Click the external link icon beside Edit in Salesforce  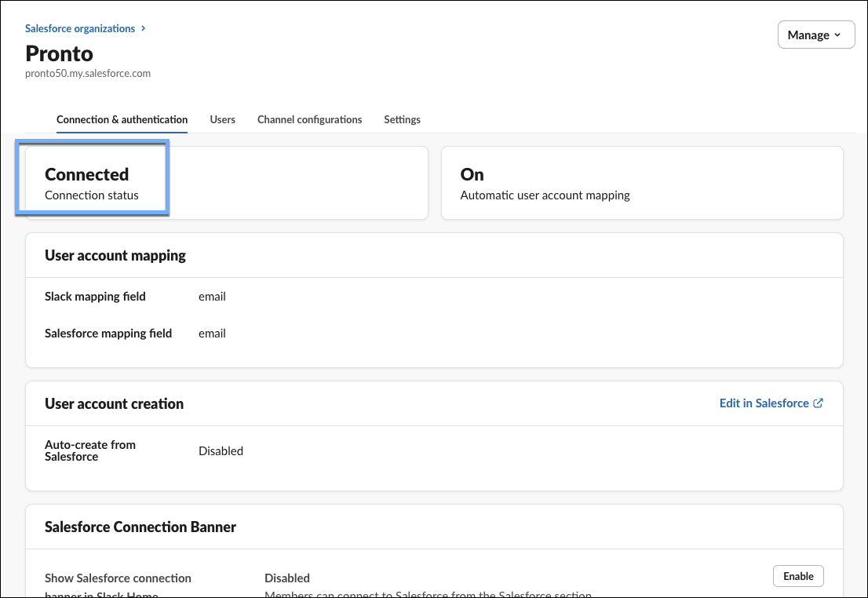[819, 403]
